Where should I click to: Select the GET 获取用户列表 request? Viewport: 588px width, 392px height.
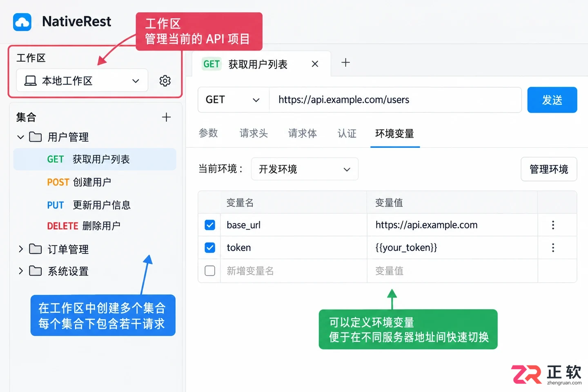[95, 159]
